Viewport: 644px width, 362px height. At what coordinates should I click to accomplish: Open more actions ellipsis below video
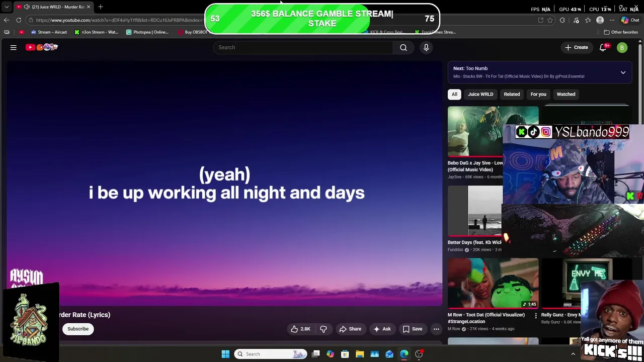tap(436, 329)
